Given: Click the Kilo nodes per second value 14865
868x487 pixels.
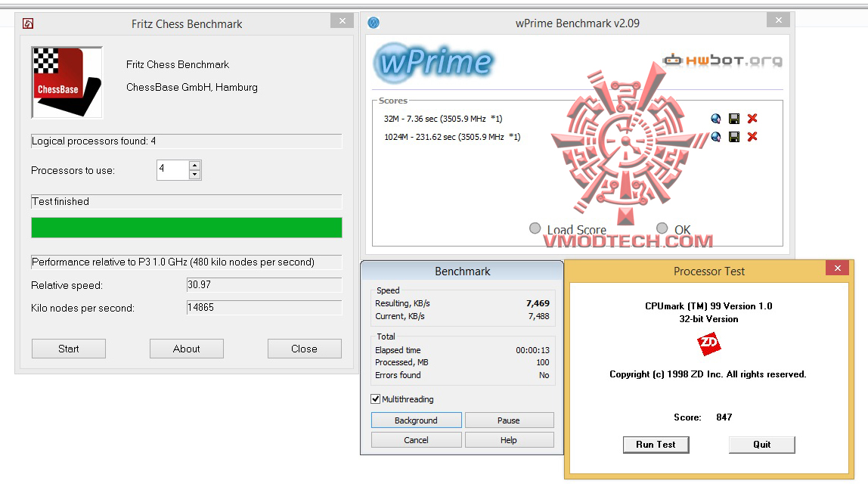Looking at the screenshot, I should point(264,307).
